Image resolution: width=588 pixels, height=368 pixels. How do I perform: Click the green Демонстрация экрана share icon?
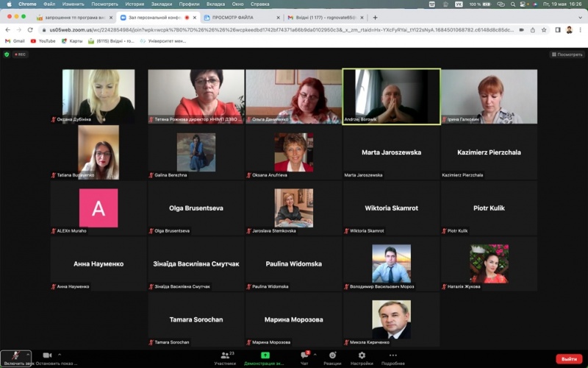(265, 355)
